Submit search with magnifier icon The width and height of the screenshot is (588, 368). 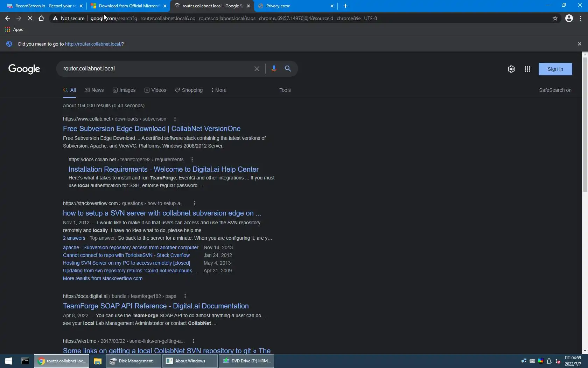[288, 69]
